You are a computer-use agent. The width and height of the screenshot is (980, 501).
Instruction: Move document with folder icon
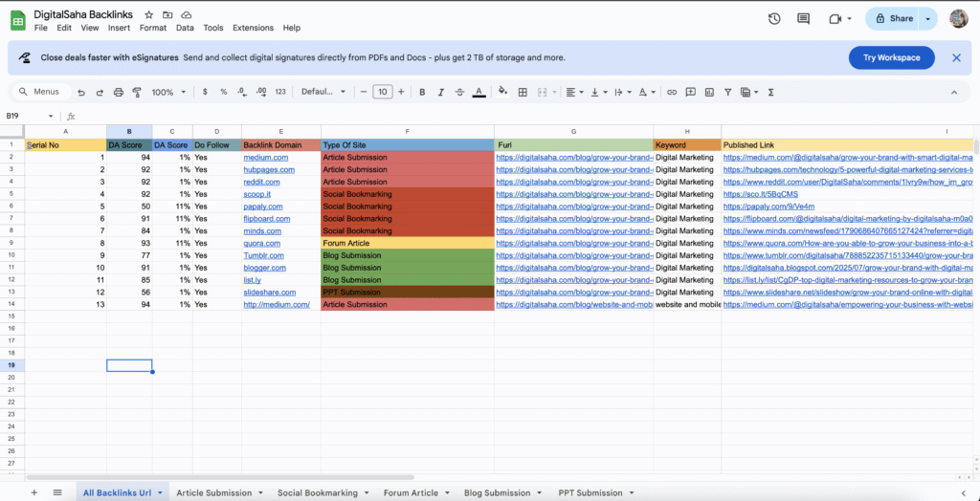point(167,14)
